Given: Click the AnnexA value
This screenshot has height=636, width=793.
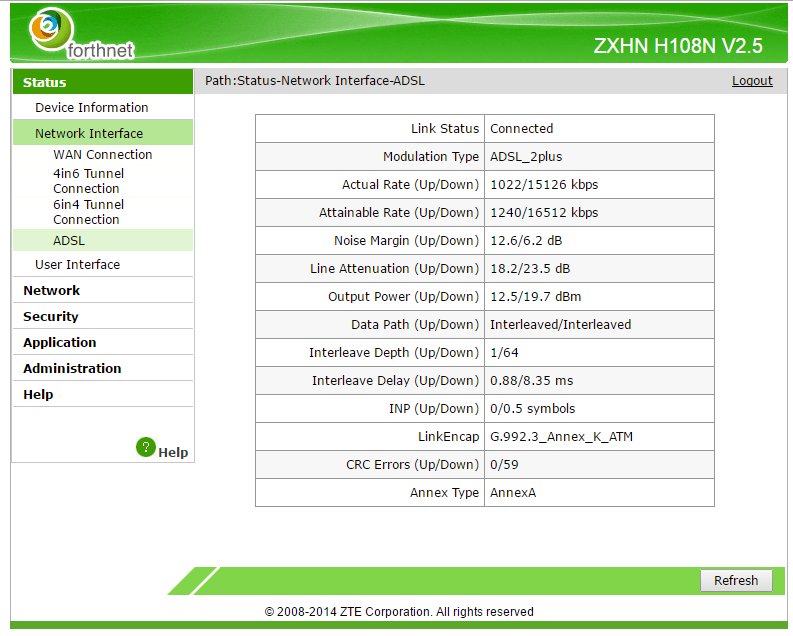Looking at the screenshot, I should pyautogui.click(x=513, y=493).
